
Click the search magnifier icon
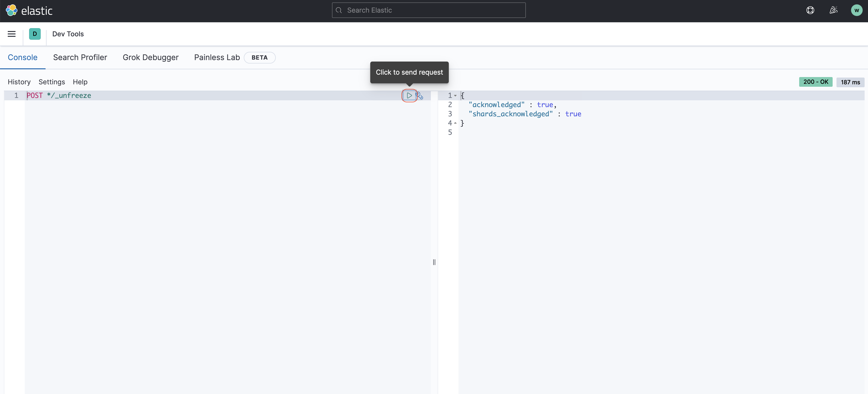click(x=339, y=10)
